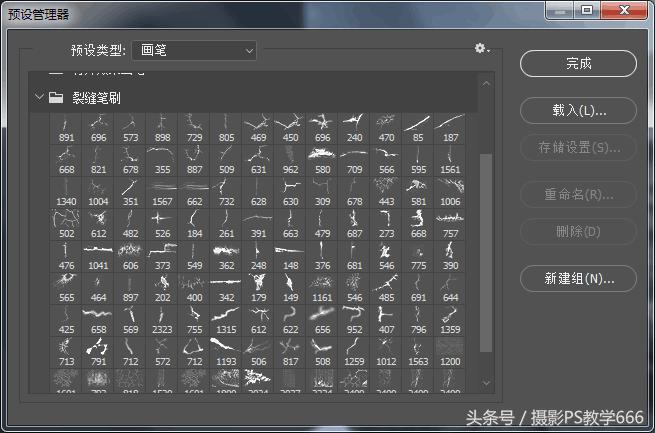Click the 裂缝笔刷 folder icon

coord(56,98)
